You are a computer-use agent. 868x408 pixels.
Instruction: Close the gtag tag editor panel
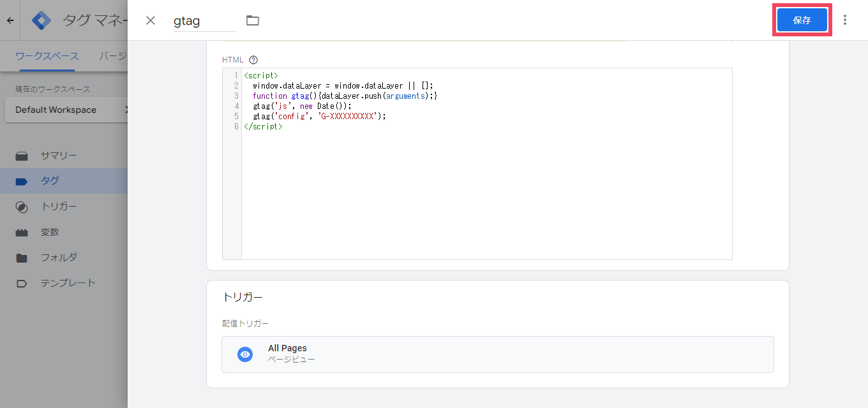[151, 20]
